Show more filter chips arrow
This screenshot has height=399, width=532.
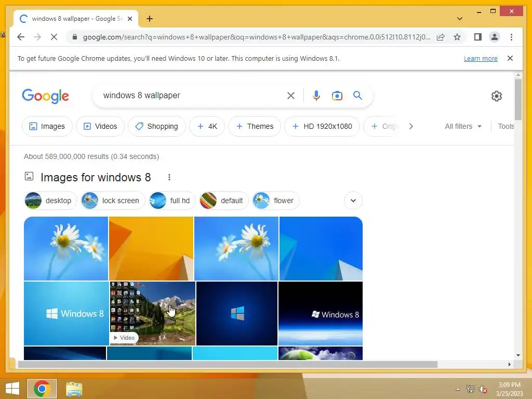411,126
